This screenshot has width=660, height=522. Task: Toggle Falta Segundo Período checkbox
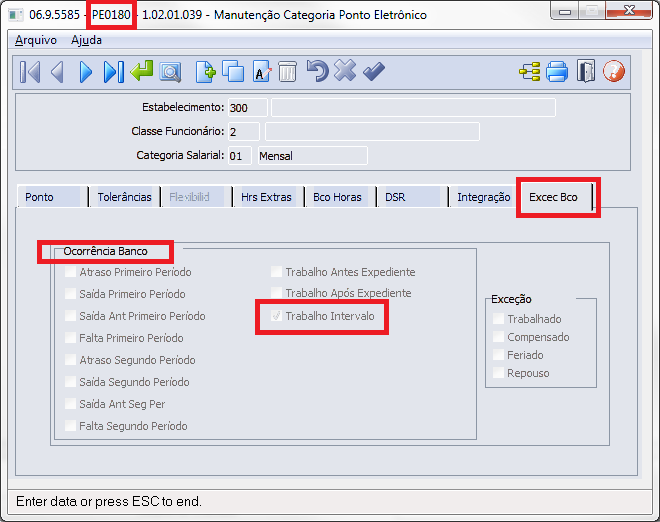(x=70, y=426)
